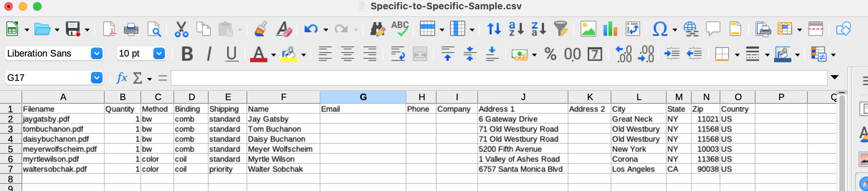The width and height of the screenshot is (868, 191).
Task: Click the Clone Formatting paintbrush
Action: (x=261, y=29)
